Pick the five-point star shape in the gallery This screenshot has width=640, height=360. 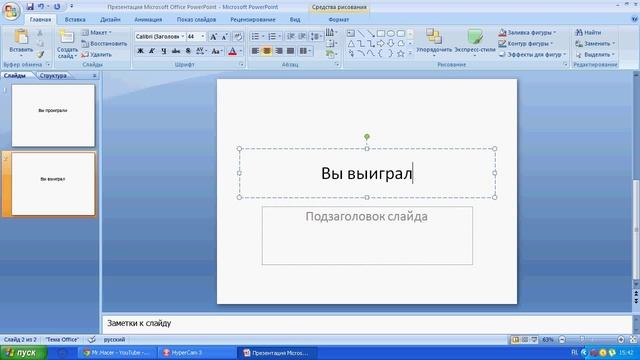click(401, 53)
